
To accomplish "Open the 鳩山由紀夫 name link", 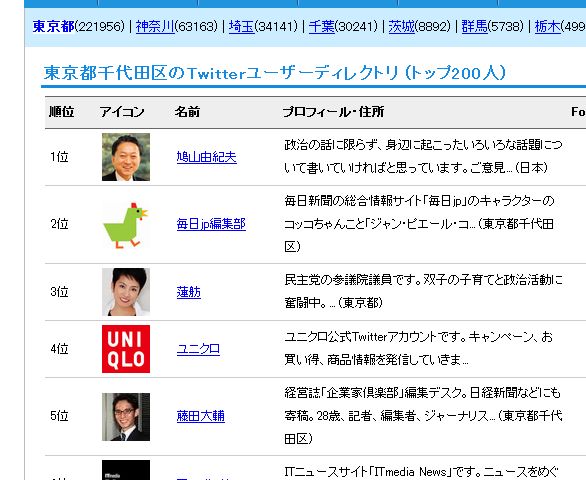I will tap(207, 157).
